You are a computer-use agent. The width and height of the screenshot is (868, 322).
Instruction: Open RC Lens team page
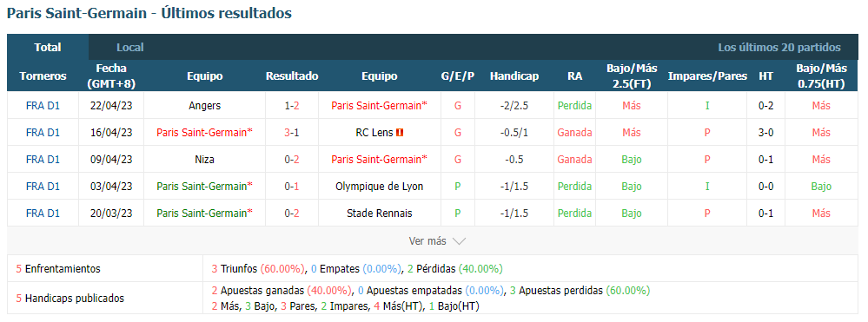[374, 133]
